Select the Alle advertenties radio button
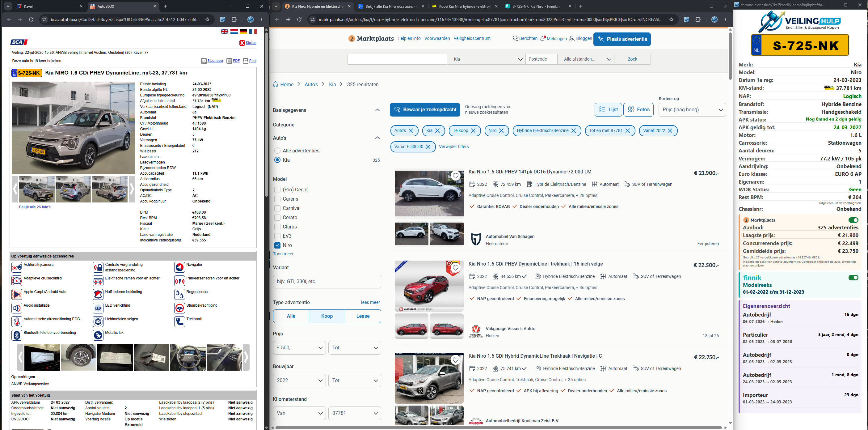The height and width of the screenshot is (430, 868). pyautogui.click(x=277, y=151)
